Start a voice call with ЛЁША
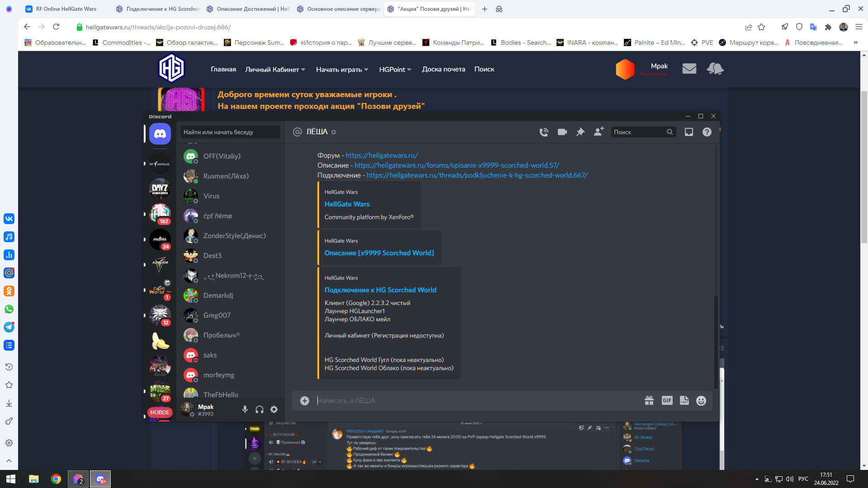 [544, 132]
